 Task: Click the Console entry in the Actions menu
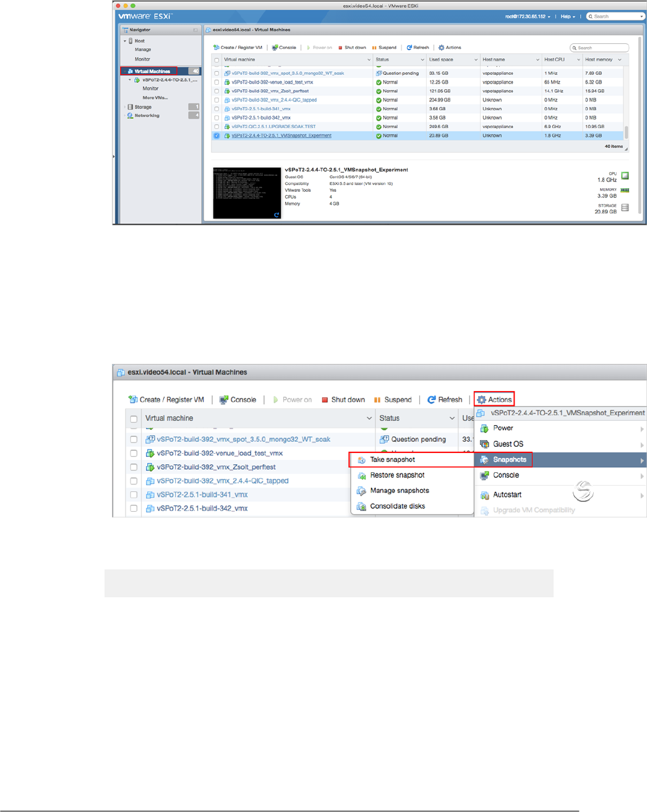click(x=560, y=475)
